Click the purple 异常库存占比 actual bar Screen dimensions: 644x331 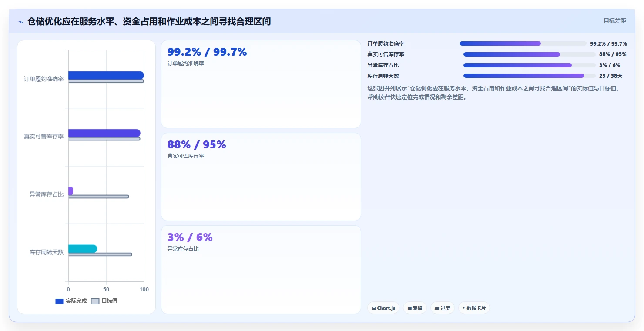tap(70, 191)
